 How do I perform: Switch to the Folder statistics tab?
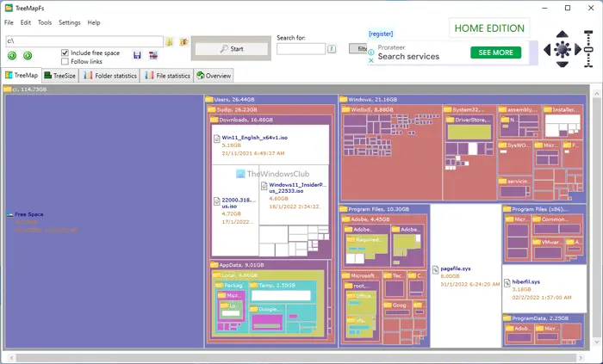point(110,76)
